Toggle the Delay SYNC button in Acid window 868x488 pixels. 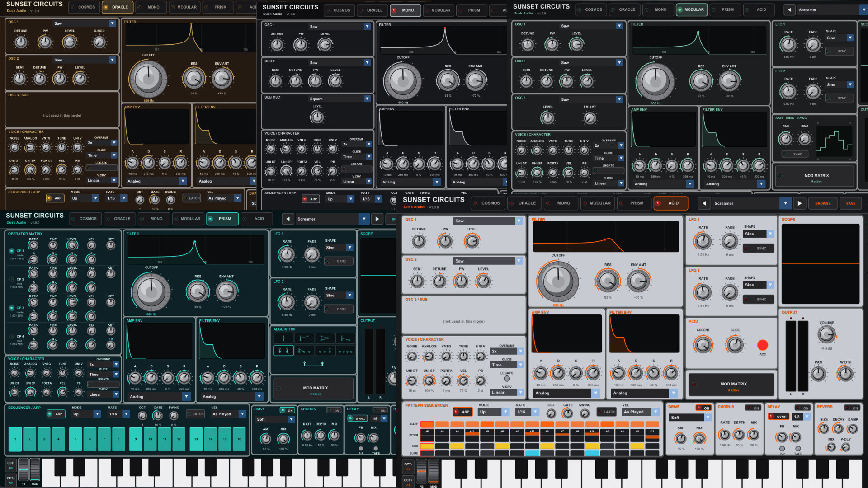tap(778, 417)
